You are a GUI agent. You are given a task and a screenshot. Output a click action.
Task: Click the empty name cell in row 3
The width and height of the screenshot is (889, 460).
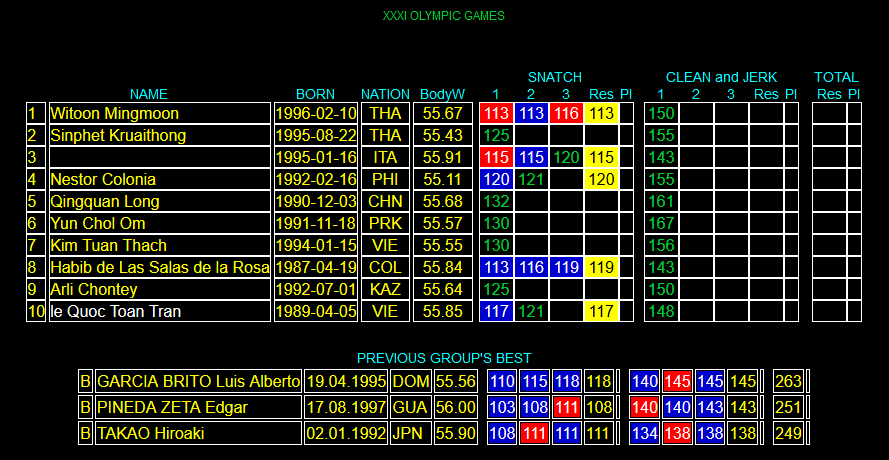click(160, 157)
